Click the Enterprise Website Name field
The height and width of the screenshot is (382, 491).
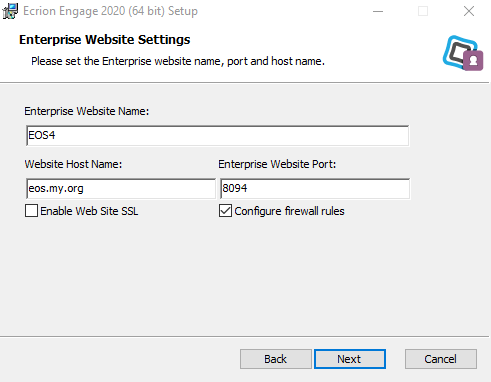[217, 135]
